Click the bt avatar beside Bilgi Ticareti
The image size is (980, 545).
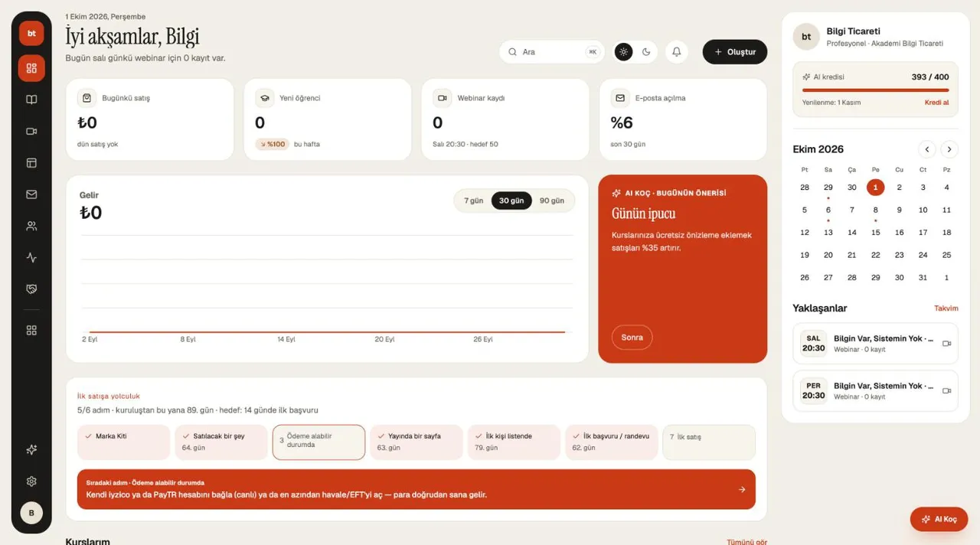click(x=806, y=37)
